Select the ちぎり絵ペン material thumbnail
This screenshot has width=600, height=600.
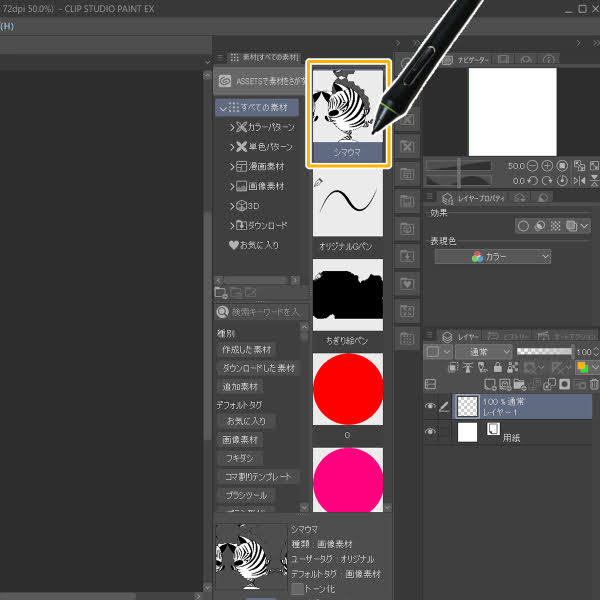[348, 295]
